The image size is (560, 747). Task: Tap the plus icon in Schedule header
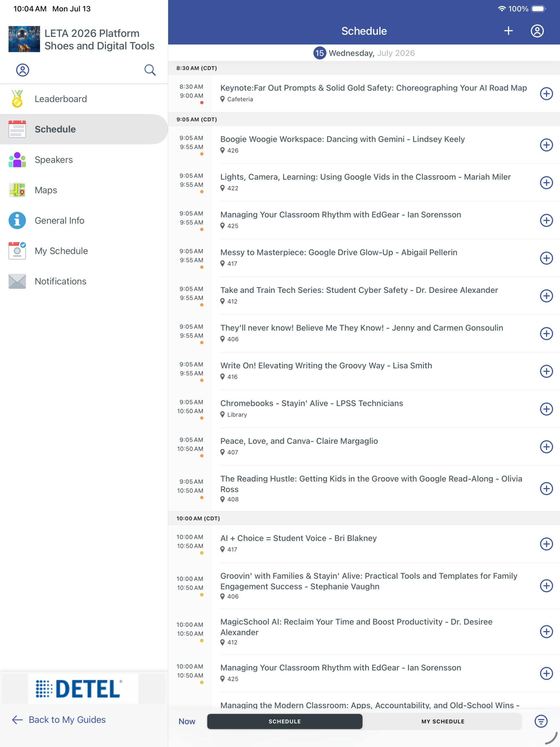(508, 31)
